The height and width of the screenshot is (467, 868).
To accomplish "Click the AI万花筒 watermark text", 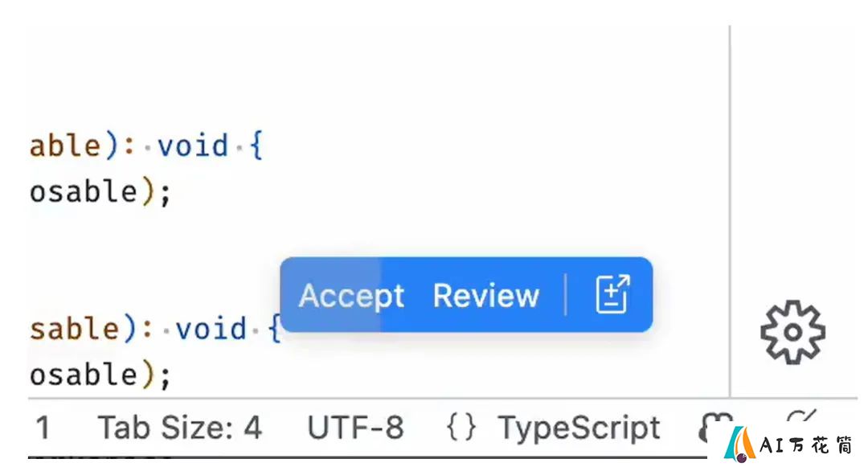I will click(805, 444).
